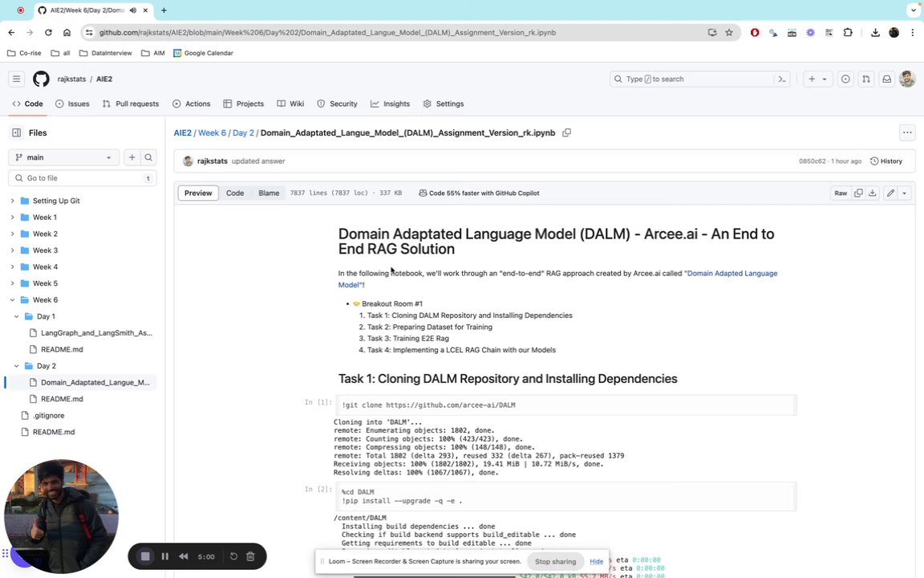Hide the screen sharing notice
924x578 pixels.
597,561
